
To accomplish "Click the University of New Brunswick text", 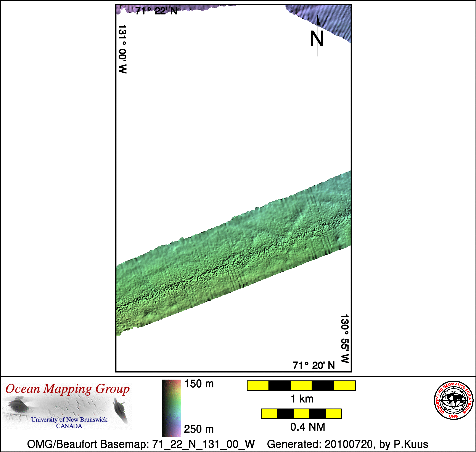I will (x=69, y=420).
